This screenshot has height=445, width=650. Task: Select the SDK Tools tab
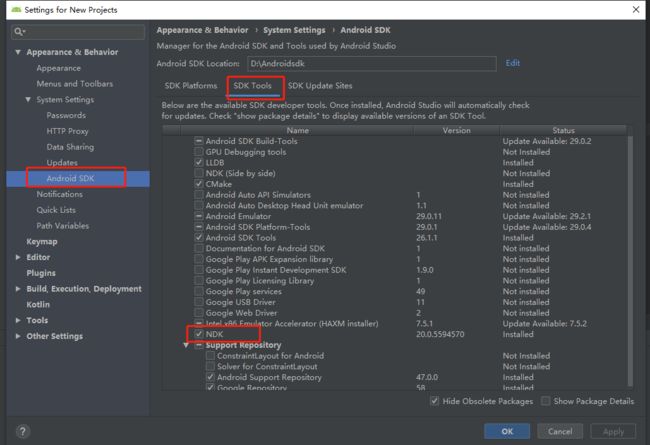point(252,86)
